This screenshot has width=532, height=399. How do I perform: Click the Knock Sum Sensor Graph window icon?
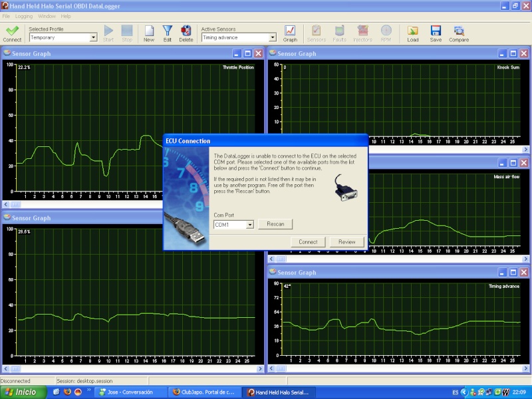273,53
